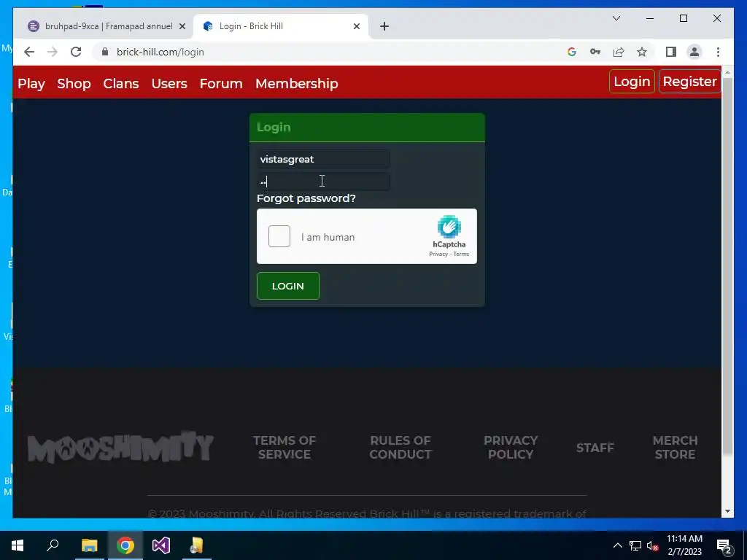Click the Login button in the header
747x560 pixels.
[632, 82]
